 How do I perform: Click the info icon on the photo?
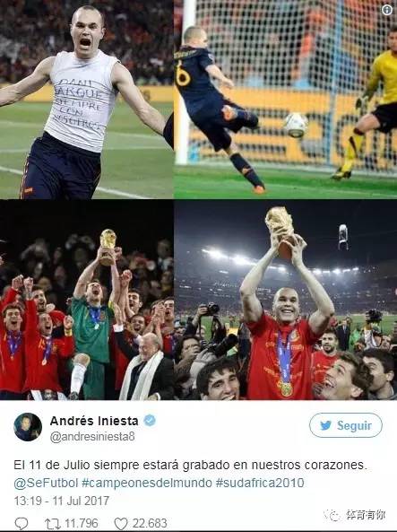[387, 10]
